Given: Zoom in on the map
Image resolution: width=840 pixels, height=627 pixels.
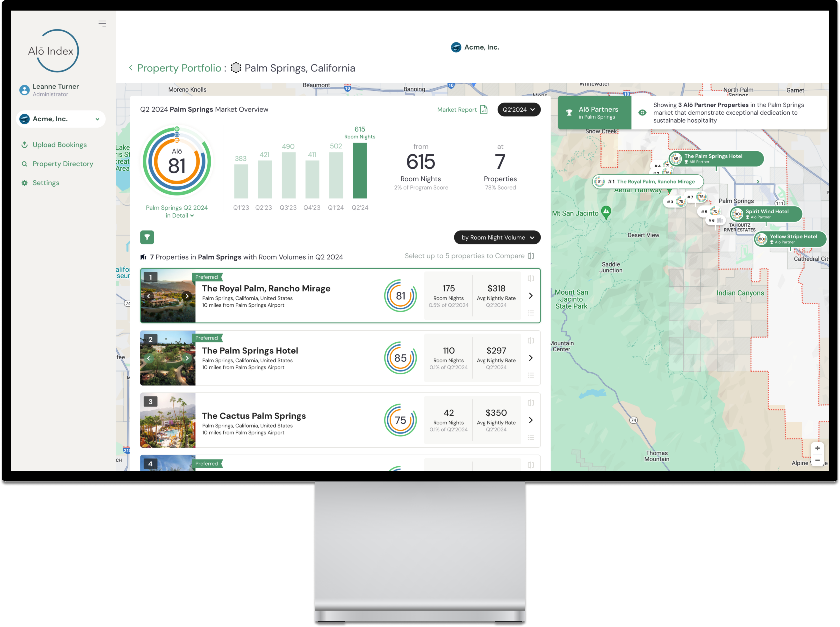Looking at the screenshot, I should [817, 448].
